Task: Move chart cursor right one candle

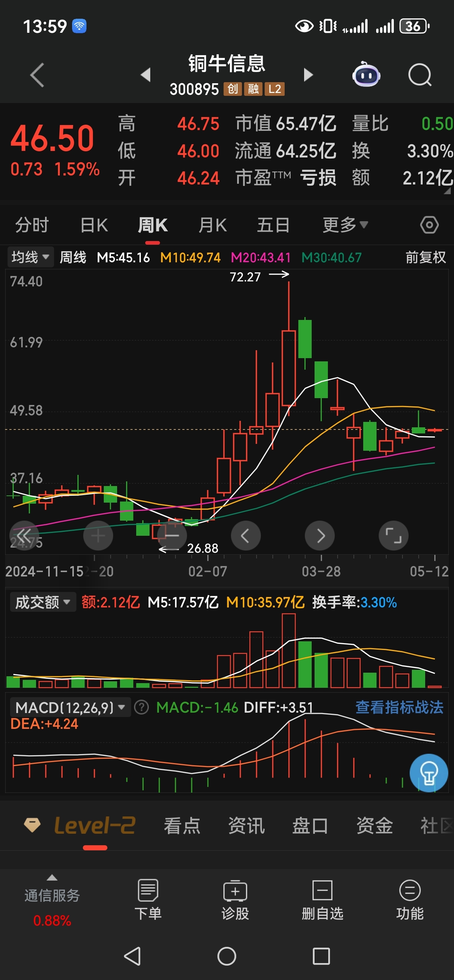Action: click(x=320, y=535)
